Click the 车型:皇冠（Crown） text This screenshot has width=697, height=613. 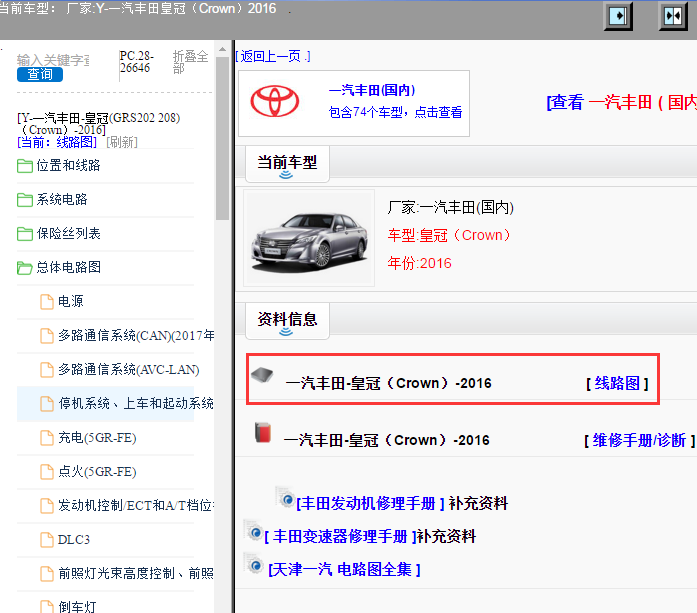[449, 235]
